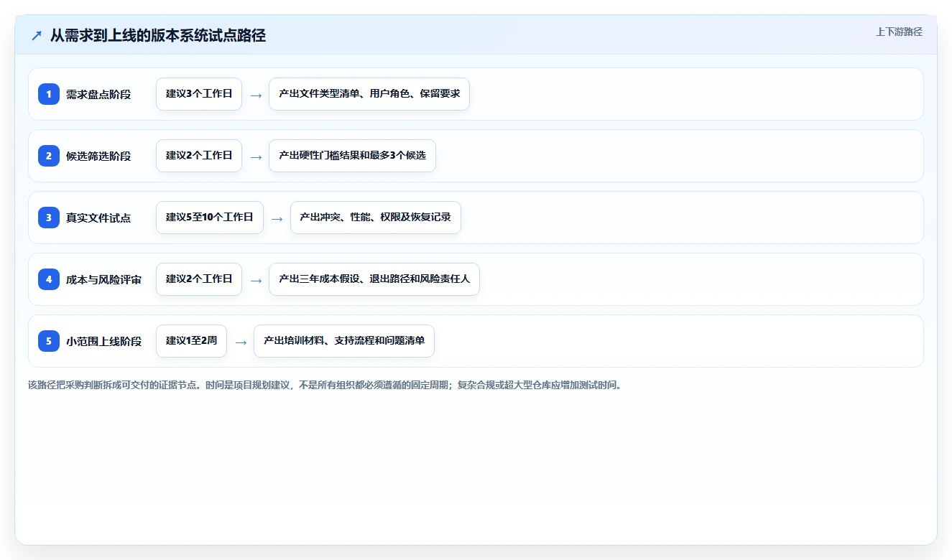The image size is (952, 560).
Task: Click the arrow in the 候选筛选阶段 row
Action: [x=256, y=157]
